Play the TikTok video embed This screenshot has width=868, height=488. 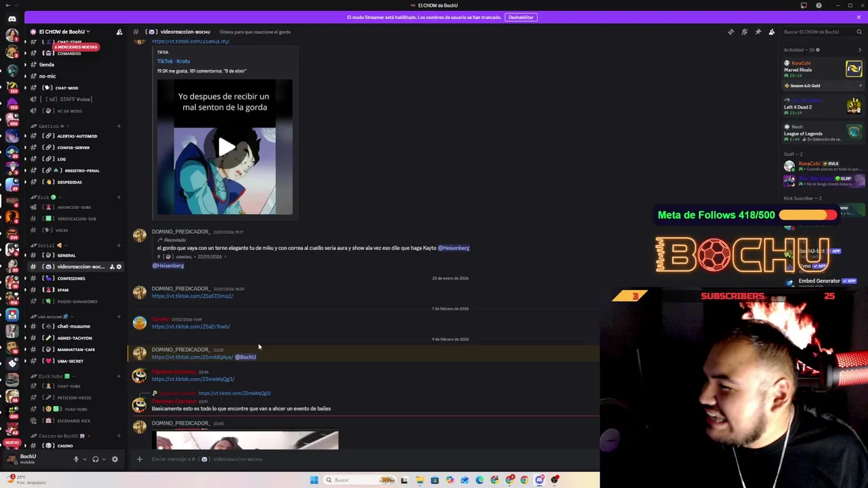[226, 147]
